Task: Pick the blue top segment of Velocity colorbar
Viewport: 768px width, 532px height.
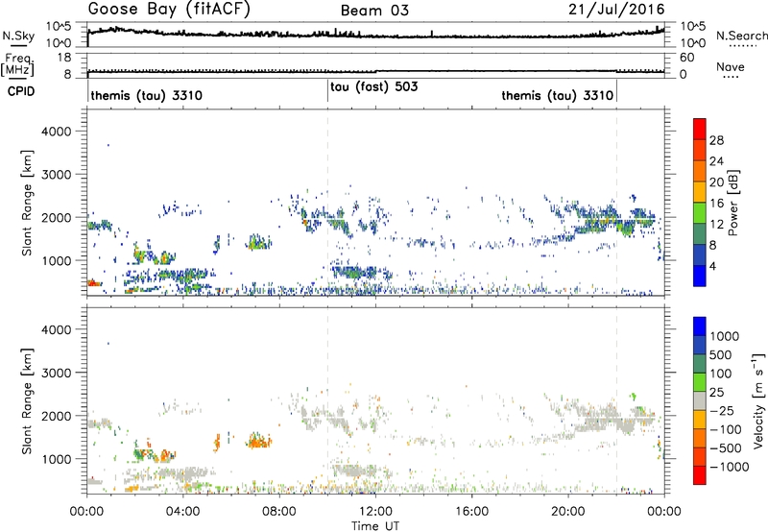Action: 700,326
